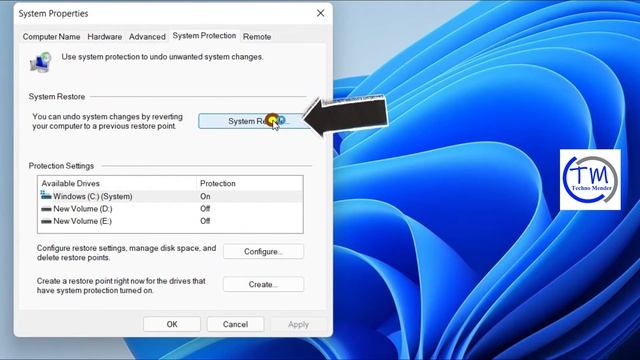
Task: Click the Off status for New Volume (E:)
Action: pyautogui.click(x=205, y=221)
